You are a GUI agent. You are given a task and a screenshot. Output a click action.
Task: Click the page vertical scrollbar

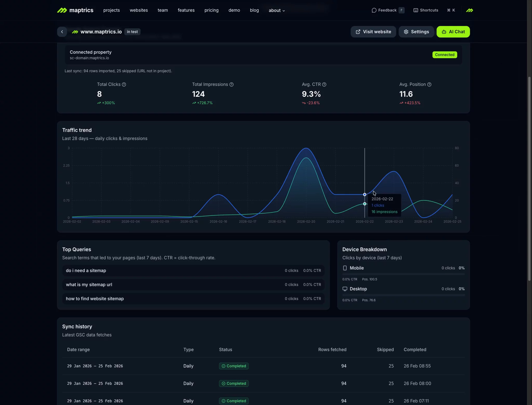click(529, 179)
